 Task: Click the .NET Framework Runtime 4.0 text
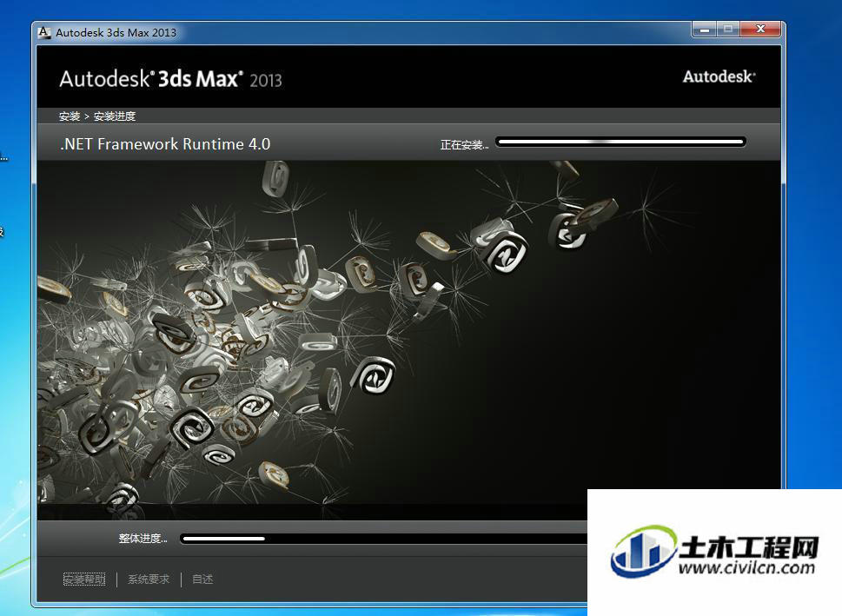[165, 144]
